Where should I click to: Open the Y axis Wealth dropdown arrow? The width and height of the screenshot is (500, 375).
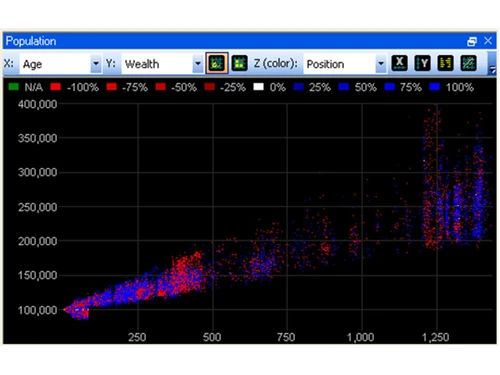(x=198, y=63)
